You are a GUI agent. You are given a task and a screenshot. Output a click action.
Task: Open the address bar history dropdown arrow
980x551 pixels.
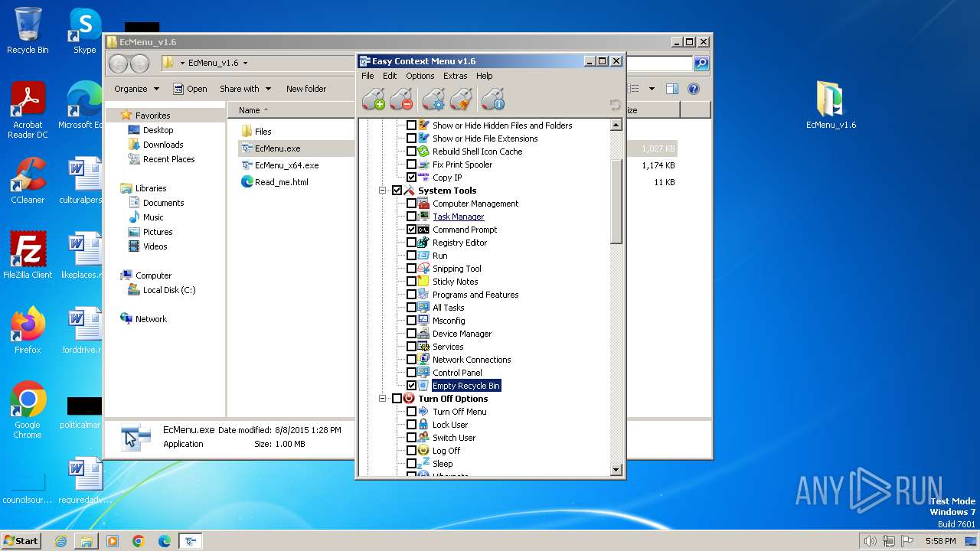tap(245, 64)
